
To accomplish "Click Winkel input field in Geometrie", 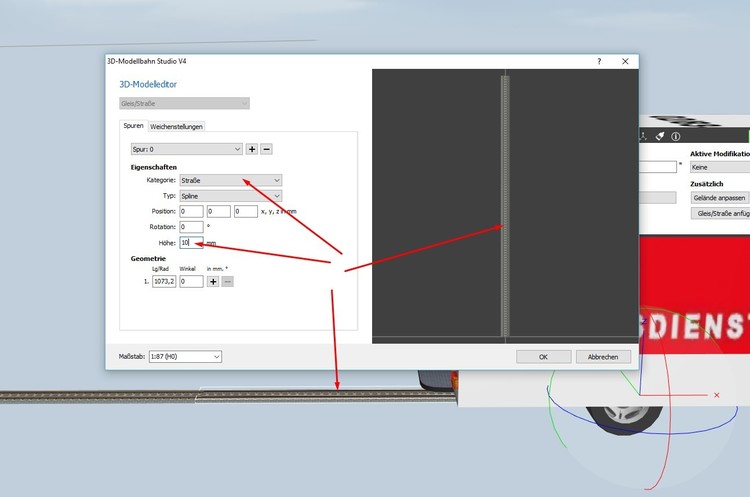I will (x=191, y=282).
